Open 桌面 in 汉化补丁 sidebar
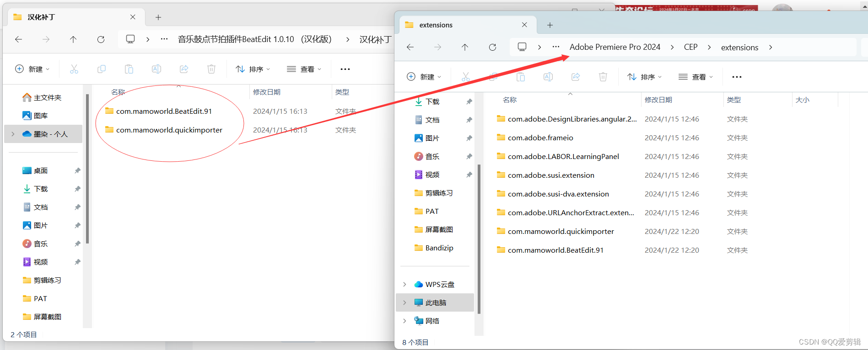This screenshot has width=868, height=350. pyautogui.click(x=35, y=170)
